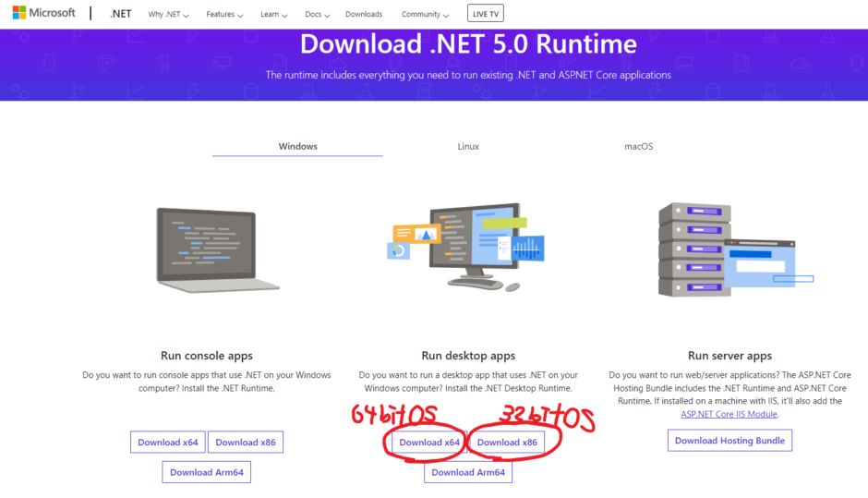This screenshot has width=868, height=498.
Task: Open the Docs dropdown
Action: (x=318, y=15)
